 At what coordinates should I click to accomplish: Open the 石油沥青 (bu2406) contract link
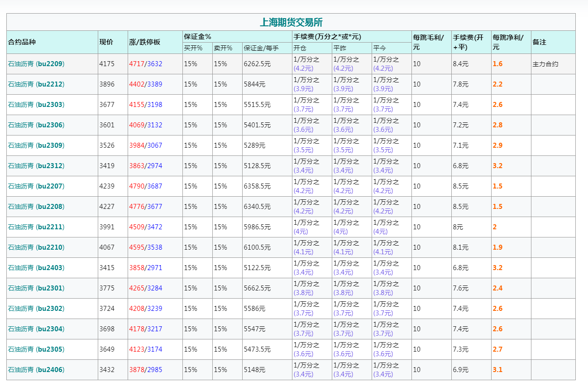(x=36, y=370)
